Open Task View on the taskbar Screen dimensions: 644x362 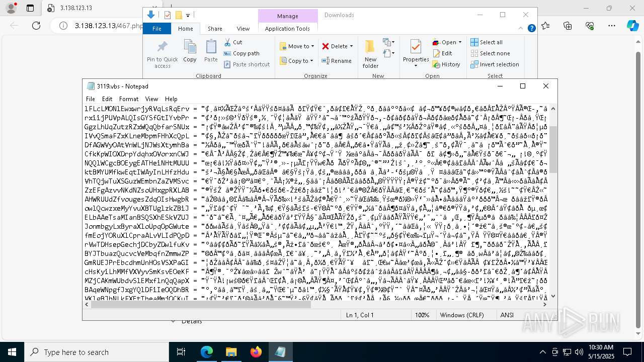tap(181, 352)
